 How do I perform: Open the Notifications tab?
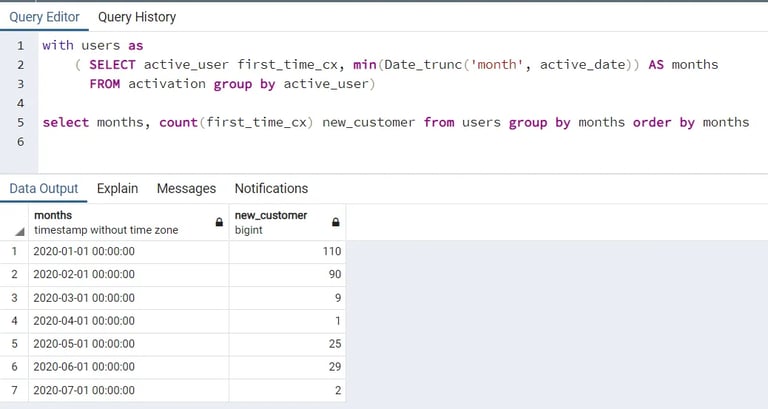271,189
